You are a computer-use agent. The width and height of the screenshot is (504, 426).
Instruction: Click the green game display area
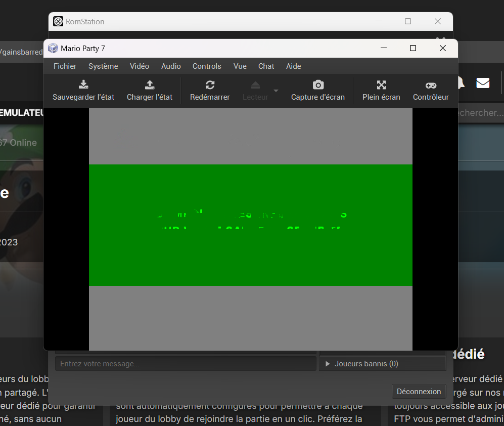point(251,225)
